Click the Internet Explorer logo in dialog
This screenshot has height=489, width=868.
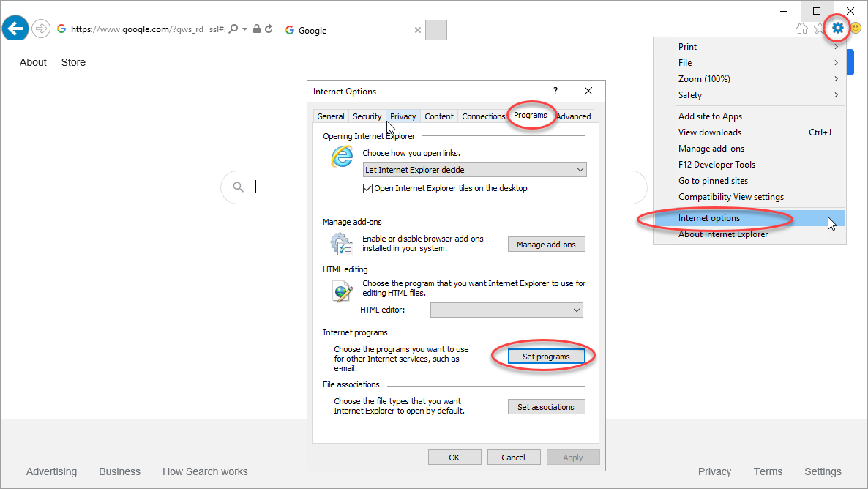coord(342,156)
